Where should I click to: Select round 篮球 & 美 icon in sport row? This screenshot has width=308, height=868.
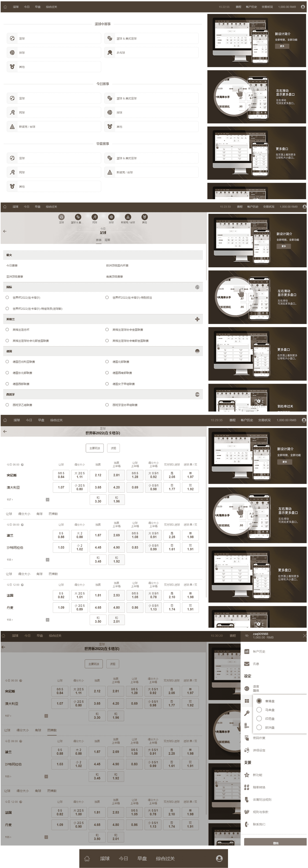click(x=78, y=217)
